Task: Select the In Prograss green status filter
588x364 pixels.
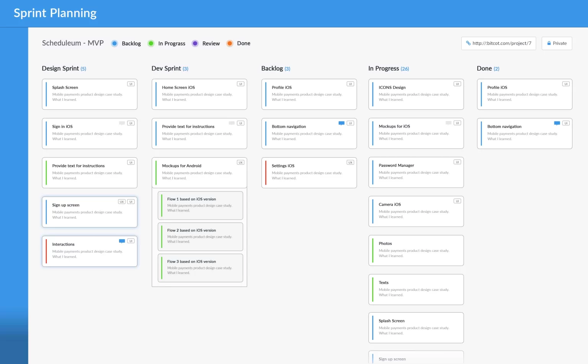Action: tap(151, 44)
